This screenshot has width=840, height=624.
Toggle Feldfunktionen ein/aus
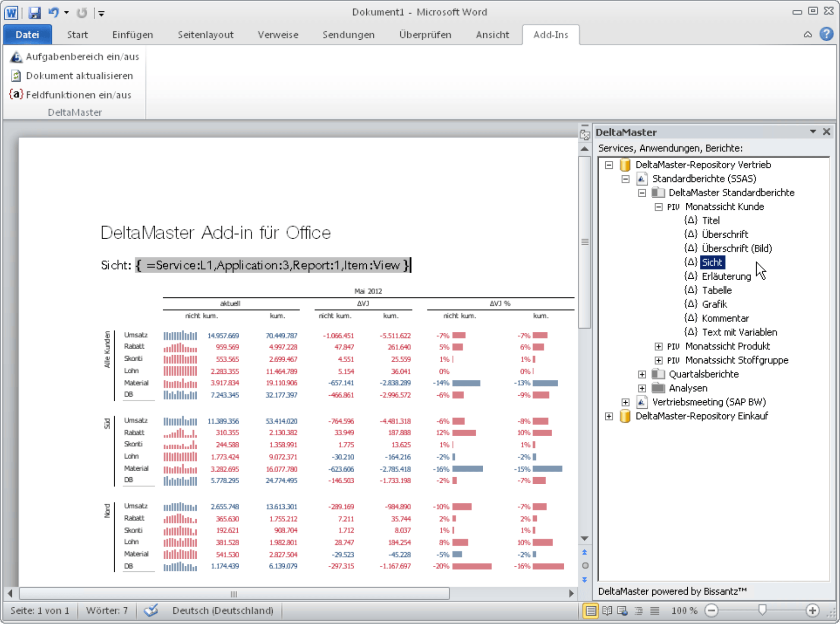tap(71, 95)
